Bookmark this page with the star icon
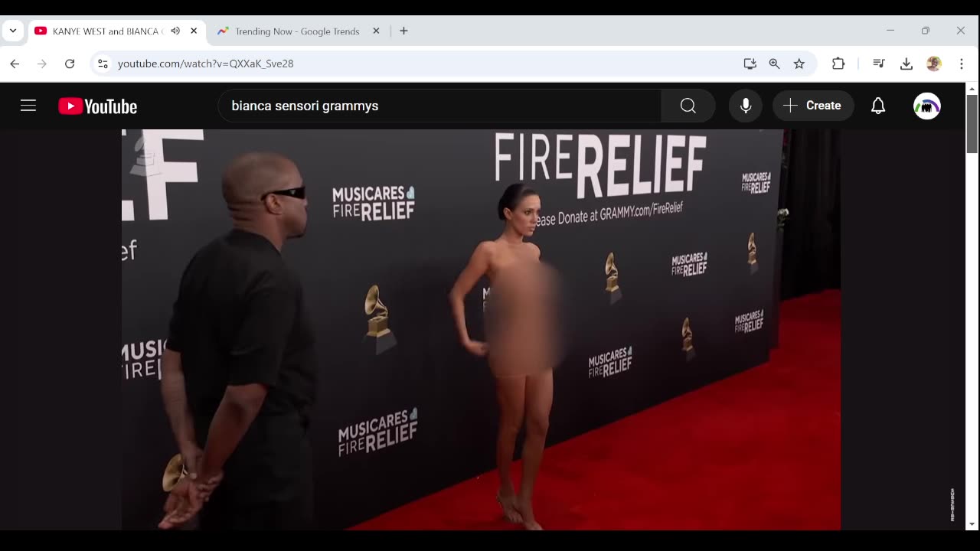 799,64
